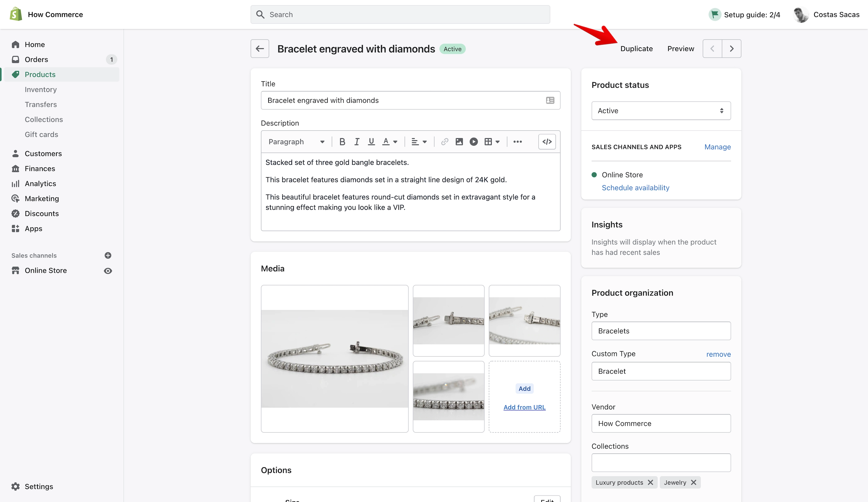868x502 pixels.
Task: Click the Orders badge showing 1
Action: click(111, 60)
